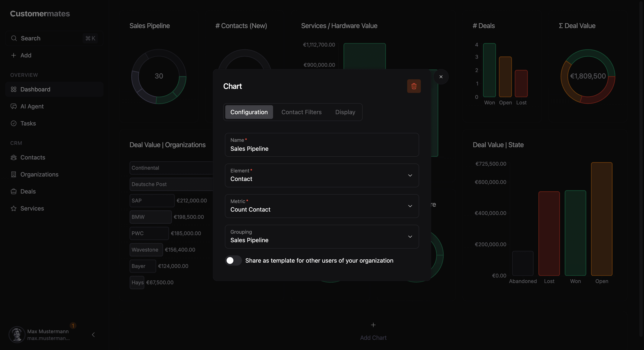Close the Chart dialog
The height and width of the screenshot is (350, 644).
[441, 77]
